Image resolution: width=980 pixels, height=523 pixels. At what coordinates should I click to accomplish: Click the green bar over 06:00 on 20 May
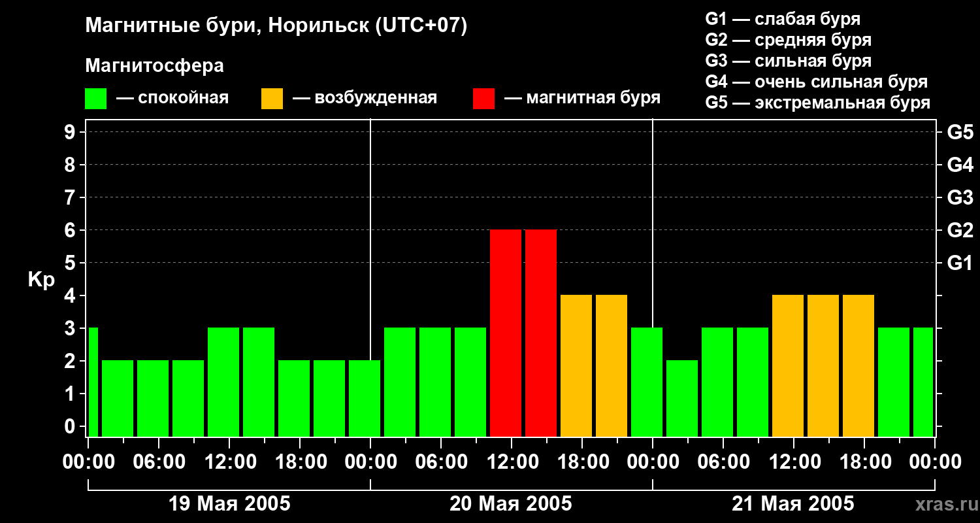(435, 382)
